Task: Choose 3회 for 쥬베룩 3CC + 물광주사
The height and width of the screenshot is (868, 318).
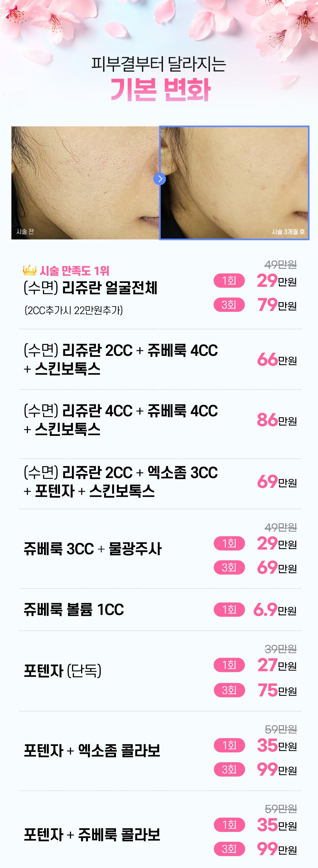Action: (229, 567)
